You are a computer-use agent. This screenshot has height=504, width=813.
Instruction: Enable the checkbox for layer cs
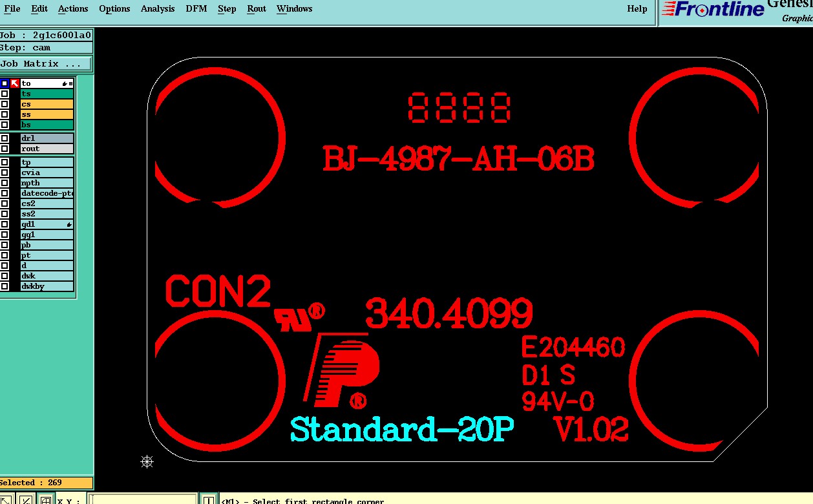5,104
